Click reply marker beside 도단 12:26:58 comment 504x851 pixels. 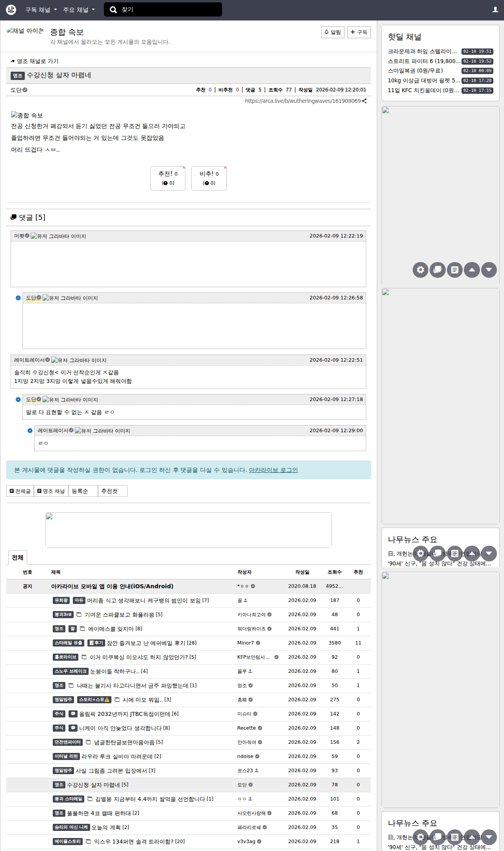click(x=18, y=298)
